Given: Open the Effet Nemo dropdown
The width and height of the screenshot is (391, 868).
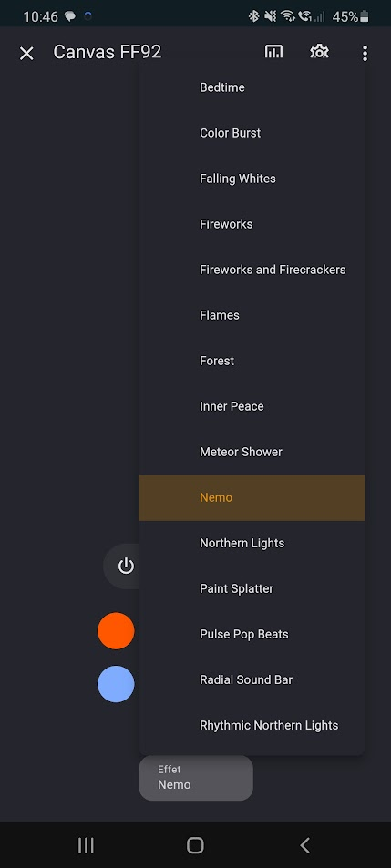Looking at the screenshot, I should [x=195, y=777].
